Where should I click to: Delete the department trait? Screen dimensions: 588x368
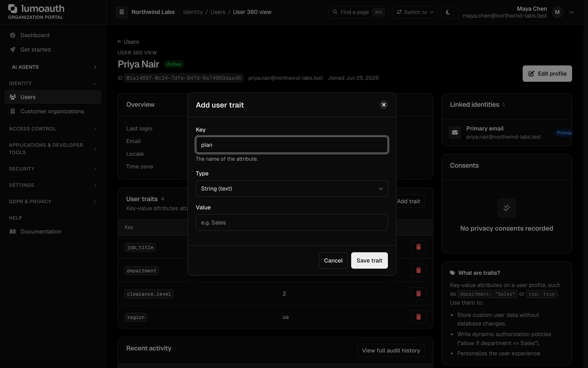coord(418,270)
